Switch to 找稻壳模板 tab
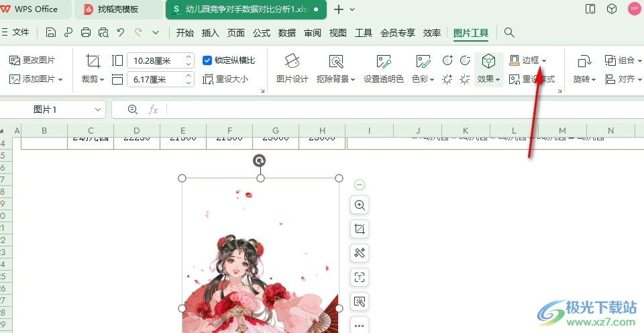 point(118,9)
